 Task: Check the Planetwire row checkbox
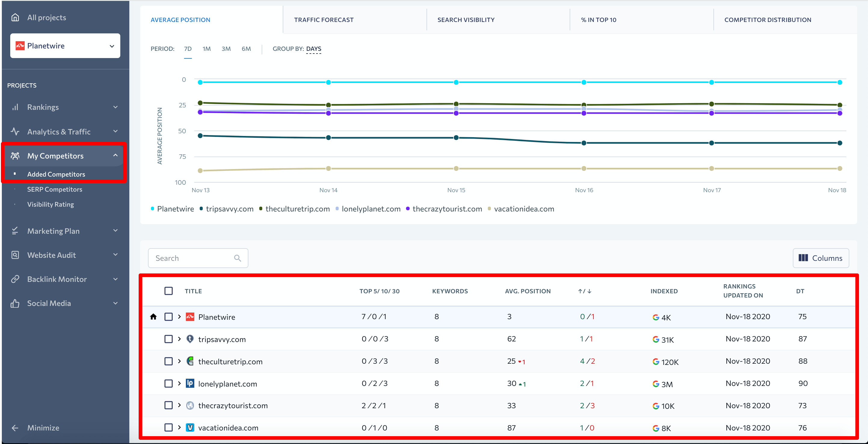pyautogui.click(x=168, y=316)
